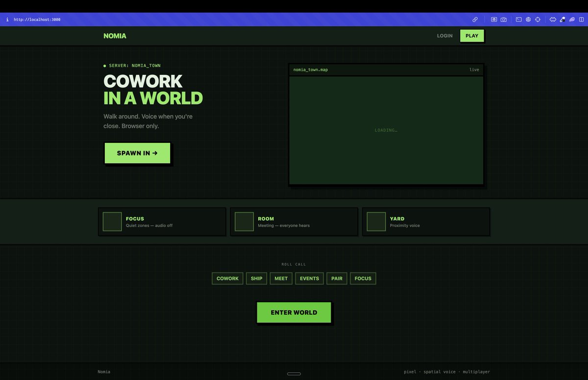Image resolution: width=588 pixels, height=380 pixels.
Task: Click the 'Nomia' footer text
Action: click(104, 372)
